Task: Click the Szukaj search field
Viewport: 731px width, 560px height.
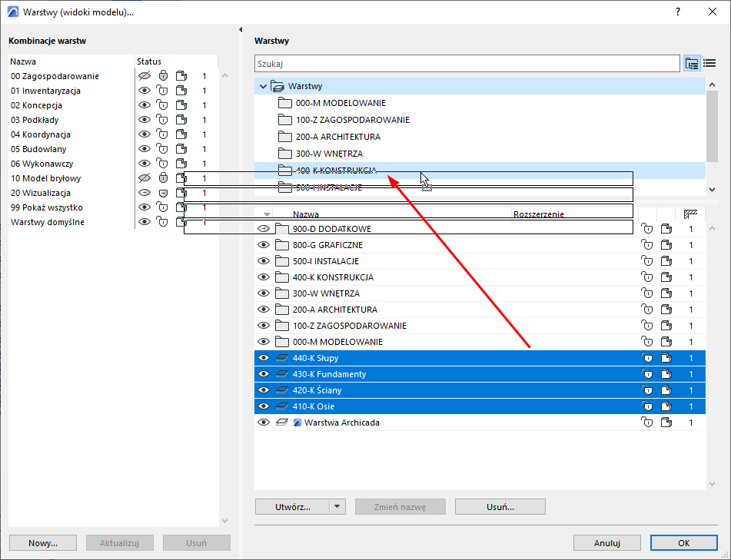Action: tap(467, 64)
